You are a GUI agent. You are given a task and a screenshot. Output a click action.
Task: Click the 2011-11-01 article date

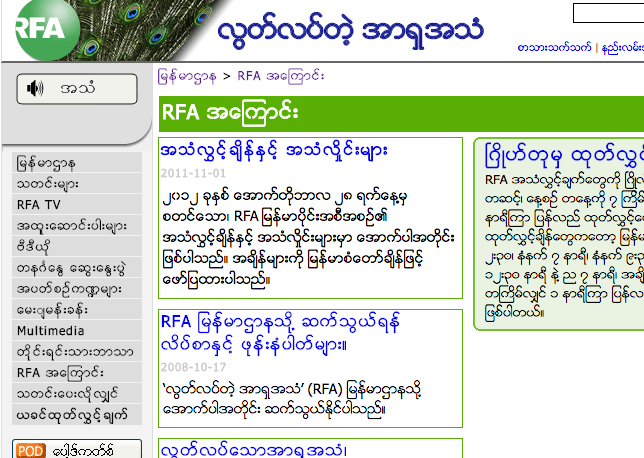193,173
